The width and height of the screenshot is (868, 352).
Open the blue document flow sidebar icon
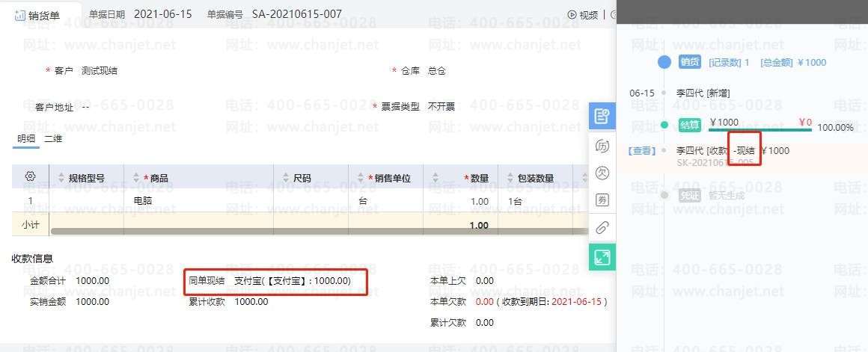pyautogui.click(x=602, y=116)
